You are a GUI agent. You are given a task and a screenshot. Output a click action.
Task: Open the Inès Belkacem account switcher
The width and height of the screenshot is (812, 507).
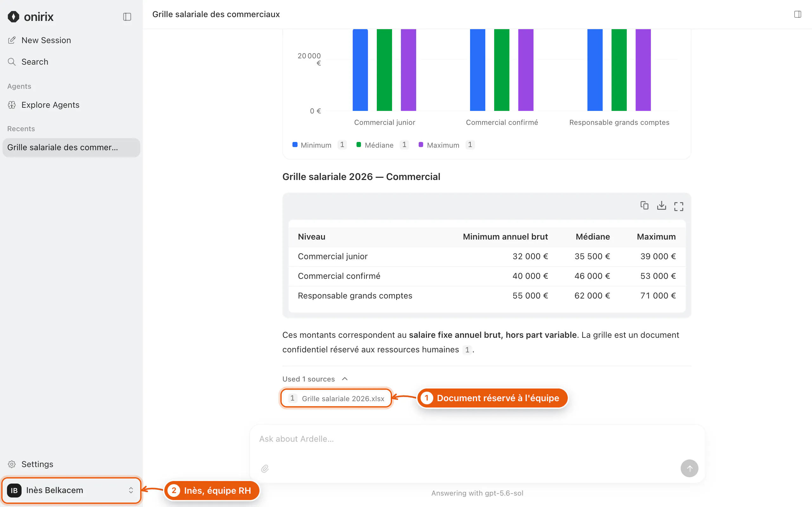click(71, 490)
